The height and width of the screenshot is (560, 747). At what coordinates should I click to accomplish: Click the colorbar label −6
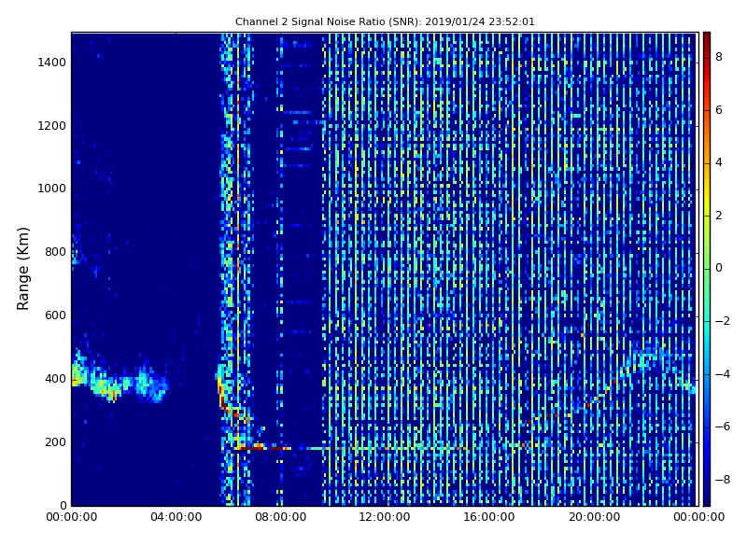point(723,427)
